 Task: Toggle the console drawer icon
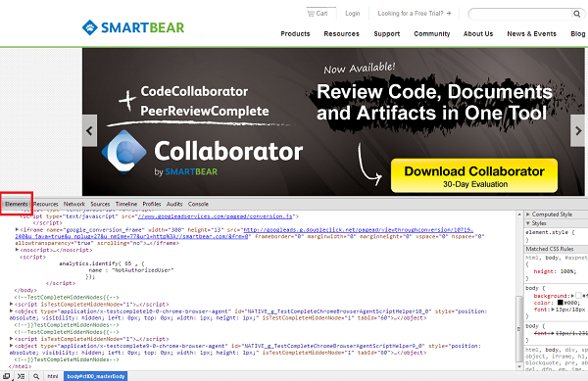pos(21,376)
